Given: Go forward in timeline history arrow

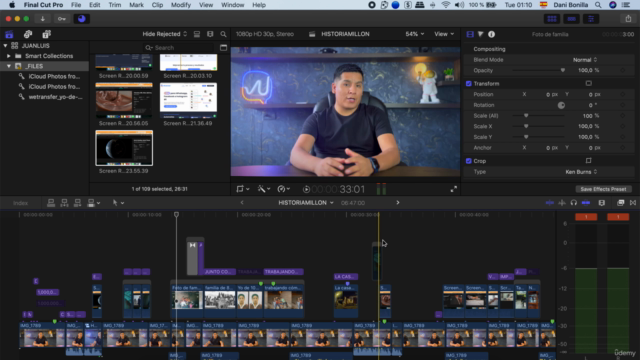Looking at the screenshot, I should coord(398,203).
